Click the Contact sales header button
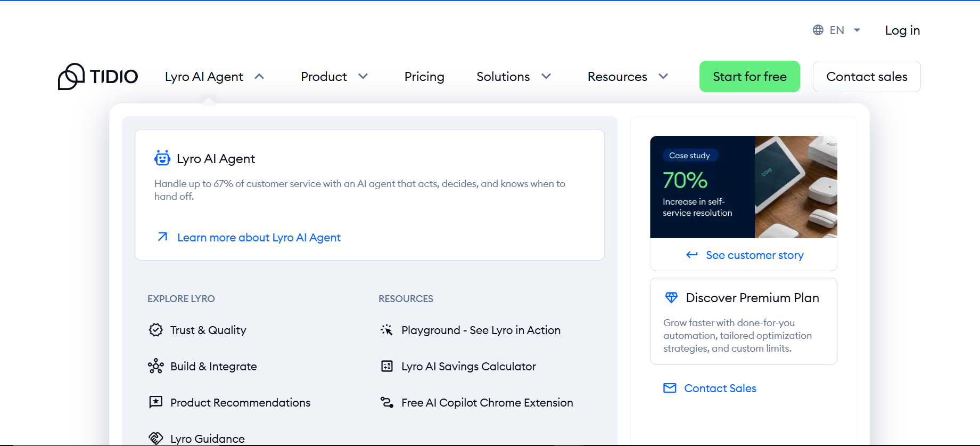Screen dimensions: 980x446 [867, 76]
